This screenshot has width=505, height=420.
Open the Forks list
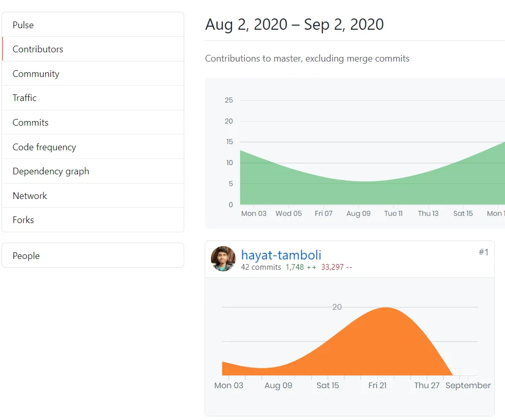[23, 220]
